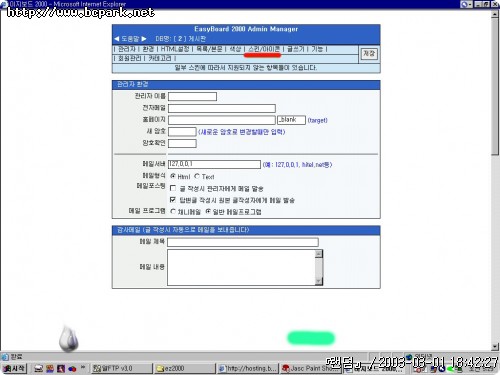The image size is (500, 375).
Task: Open the 목록/본문 menu item
Action: click(x=209, y=49)
